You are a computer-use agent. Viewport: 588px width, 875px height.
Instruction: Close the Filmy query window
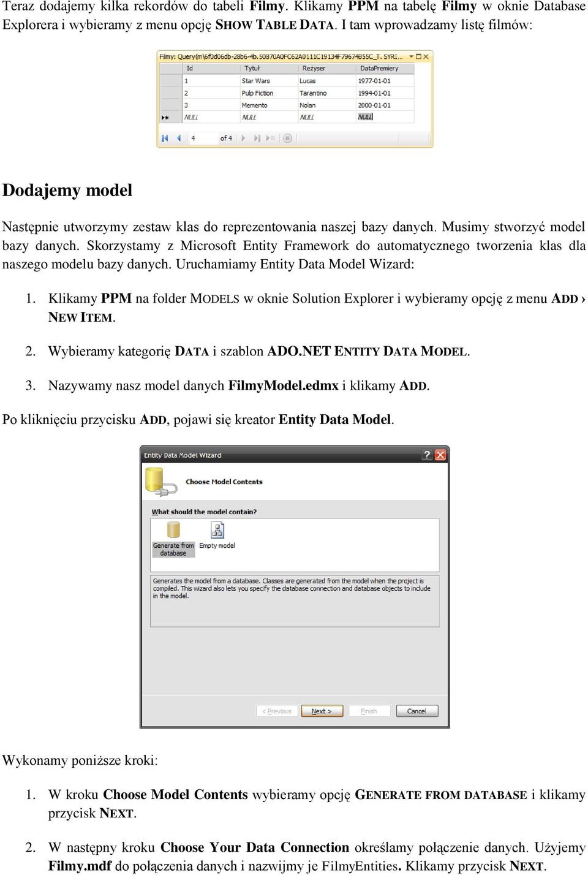[426, 56]
